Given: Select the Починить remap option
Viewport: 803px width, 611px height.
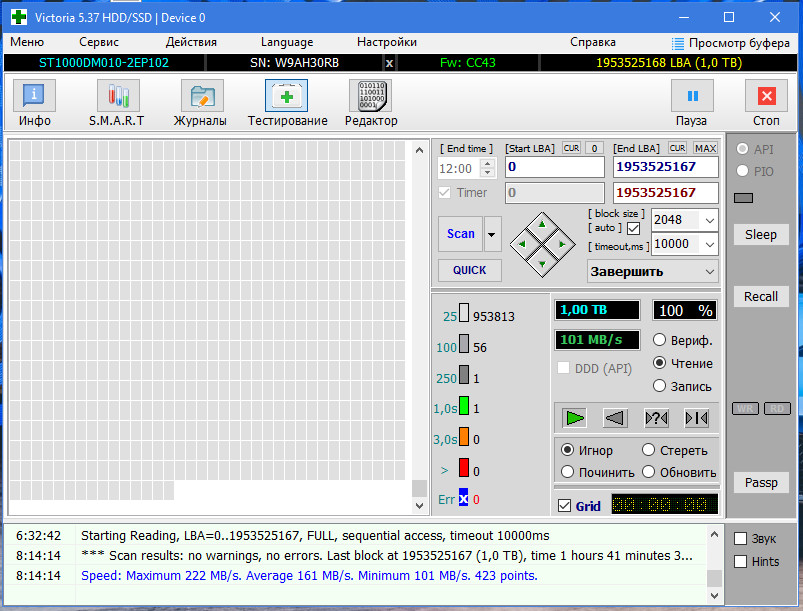Looking at the screenshot, I should coord(567,472).
